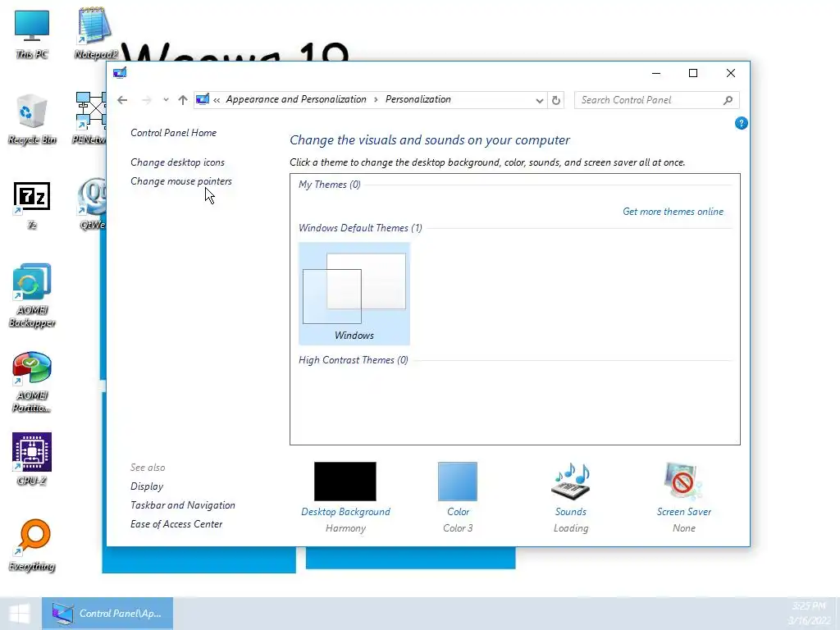
Task: Click the search magnifier icon
Action: click(728, 100)
